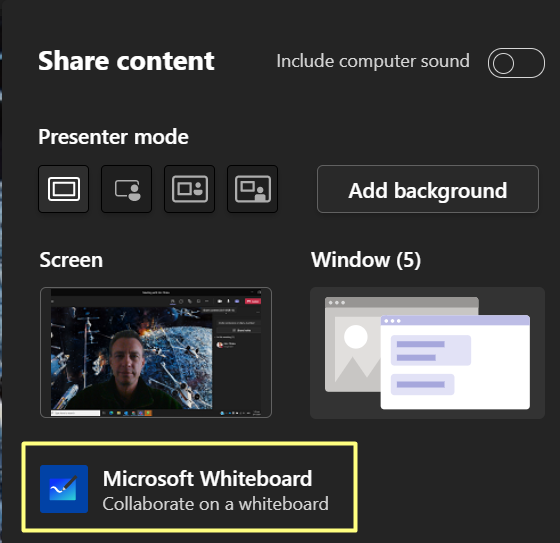560x543 pixels.
Task: Share the entire Screen thumbnail preview
Action: point(156,353)
